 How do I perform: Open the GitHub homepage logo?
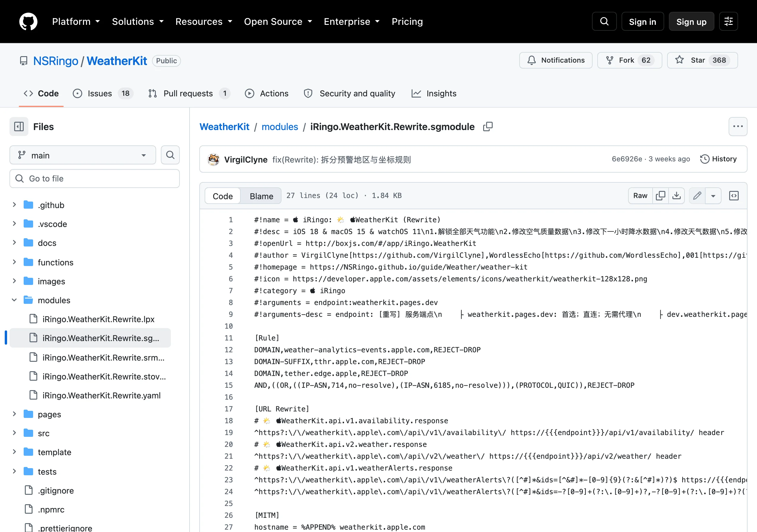28,21
